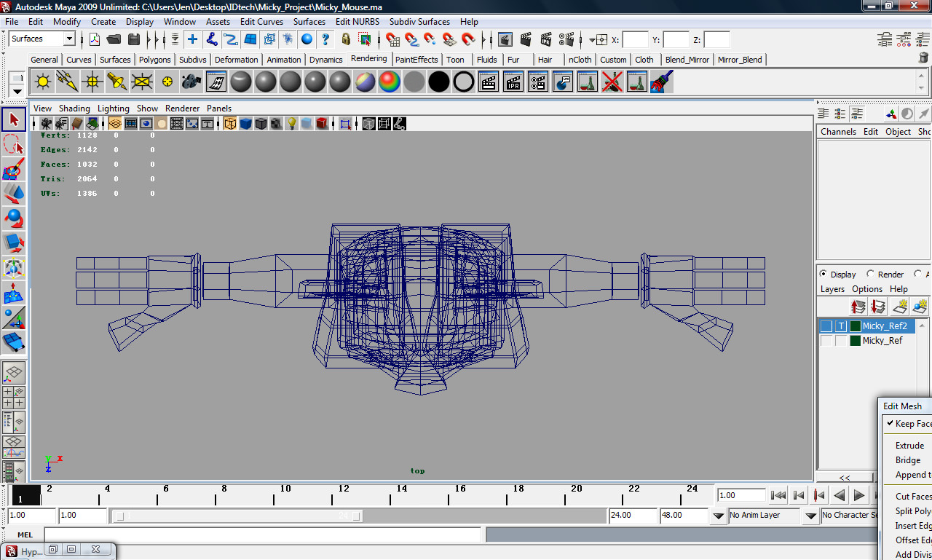Create a directional light from the shelf
Screen dimensions: 932x560
tap(68, 82)
